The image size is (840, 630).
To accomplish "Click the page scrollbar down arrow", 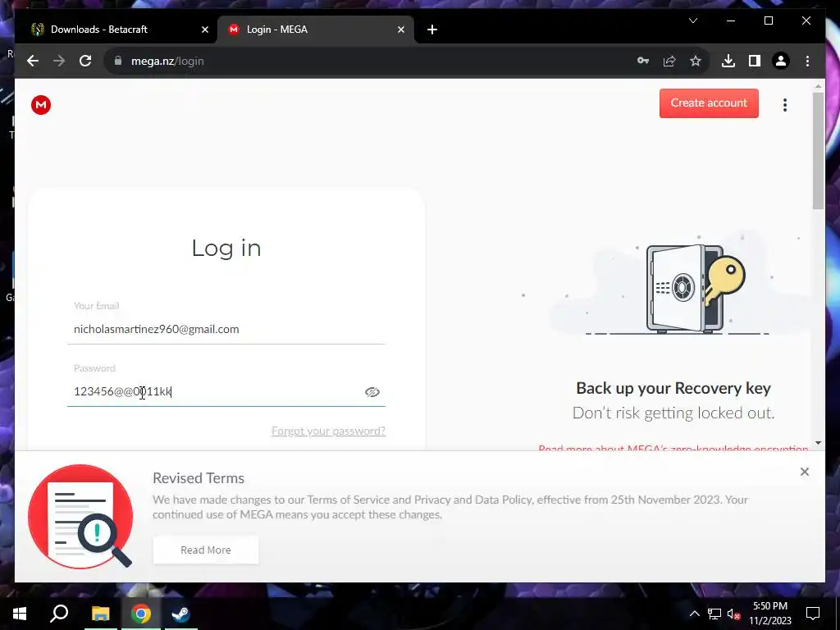I will tap(818, 443).
